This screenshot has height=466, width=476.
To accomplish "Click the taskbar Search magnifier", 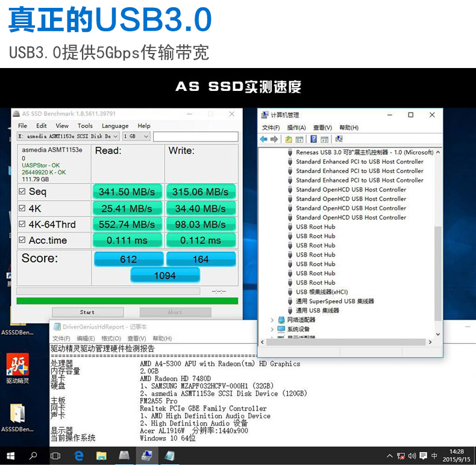I will coord(33,456).
